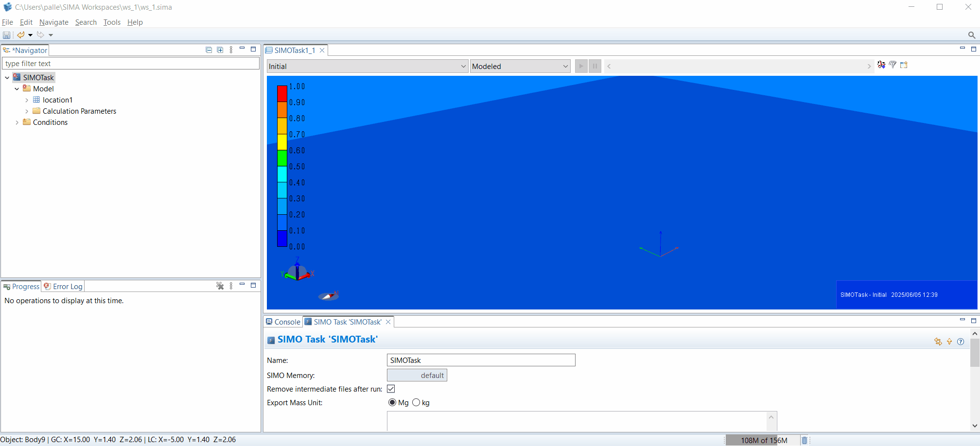The width and height of the screenshot is (980, 446).
Task: Click the Name input field
Action: tap(481, 360)
